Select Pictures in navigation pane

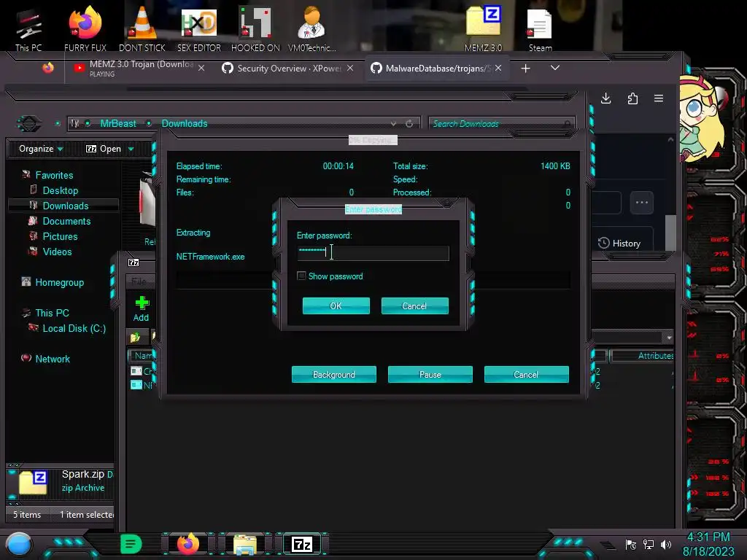click(x=60, y=236)
